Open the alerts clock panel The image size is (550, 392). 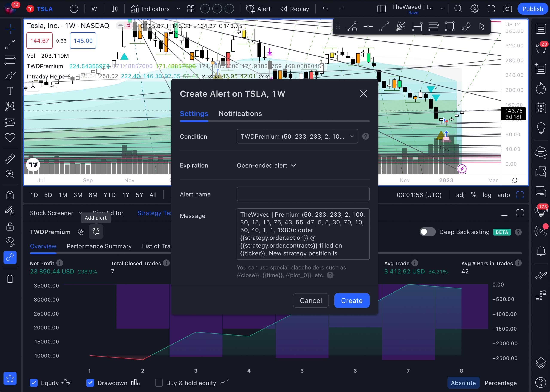[541, 48]
